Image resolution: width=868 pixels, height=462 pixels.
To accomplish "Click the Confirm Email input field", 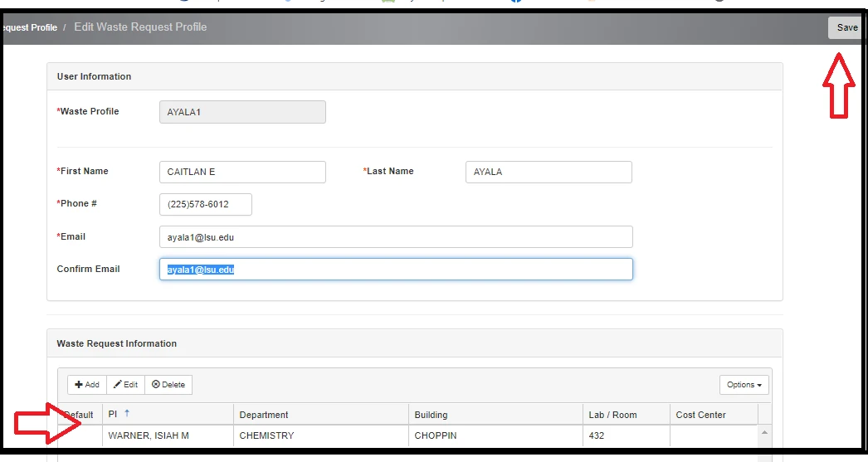I will [396, 270].
